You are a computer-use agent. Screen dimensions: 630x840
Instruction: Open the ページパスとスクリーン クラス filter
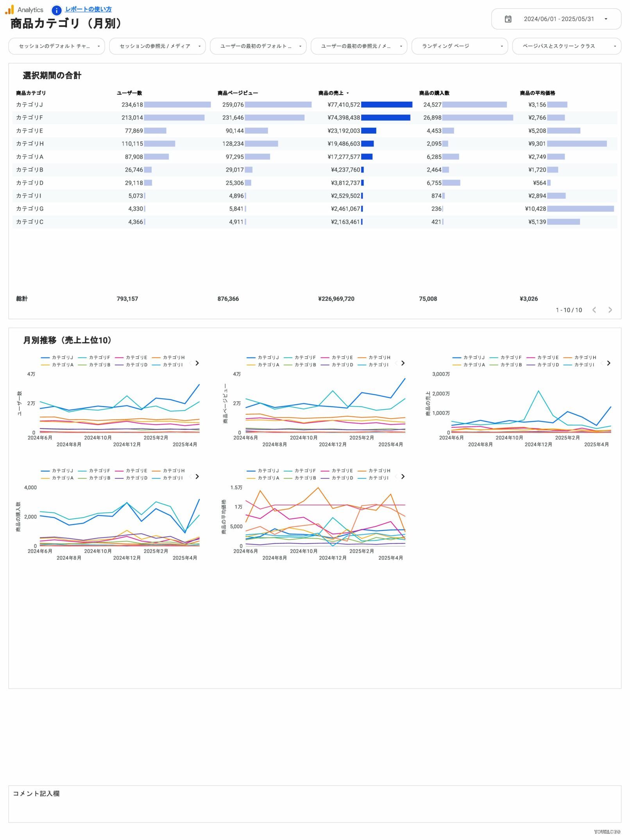(x=566, y=46)
